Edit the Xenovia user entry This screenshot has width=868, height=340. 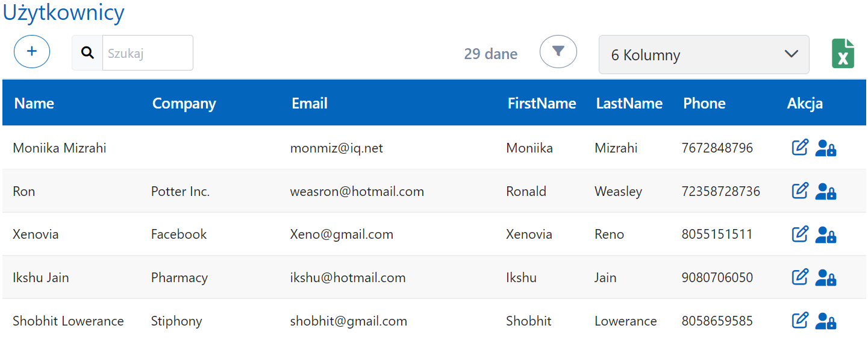pos(799,234)
